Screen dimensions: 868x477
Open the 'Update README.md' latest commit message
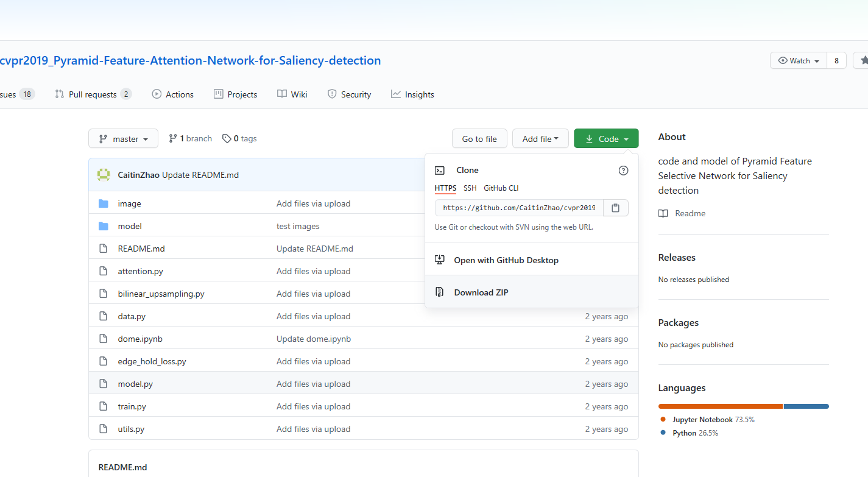tap(200, 175)
